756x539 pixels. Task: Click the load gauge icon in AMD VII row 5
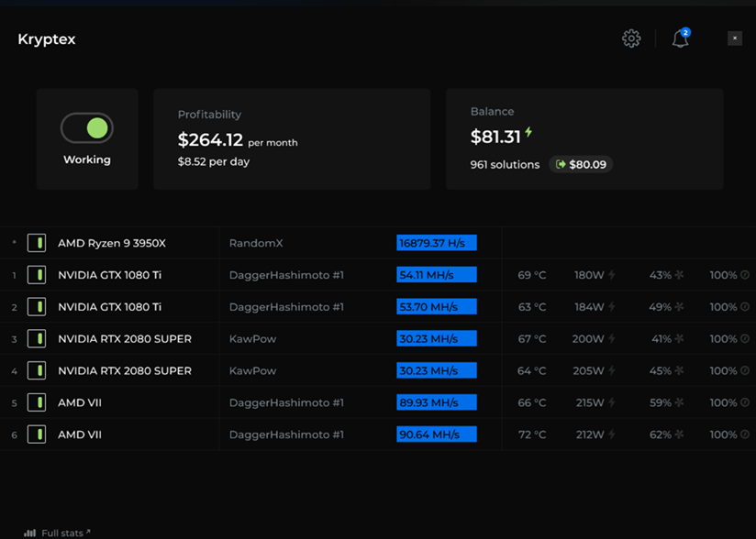[x=745, y=402]
